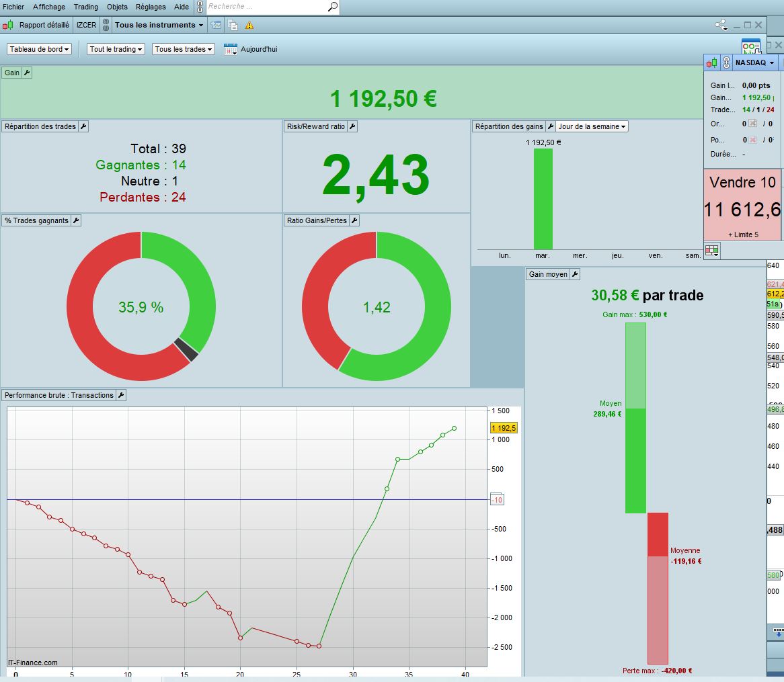Image resolution: width=784 pixels, height=682 pixels.
Task: Select the Rapport détaillé label
Action: pyautogui.click(x=44, y=25)
